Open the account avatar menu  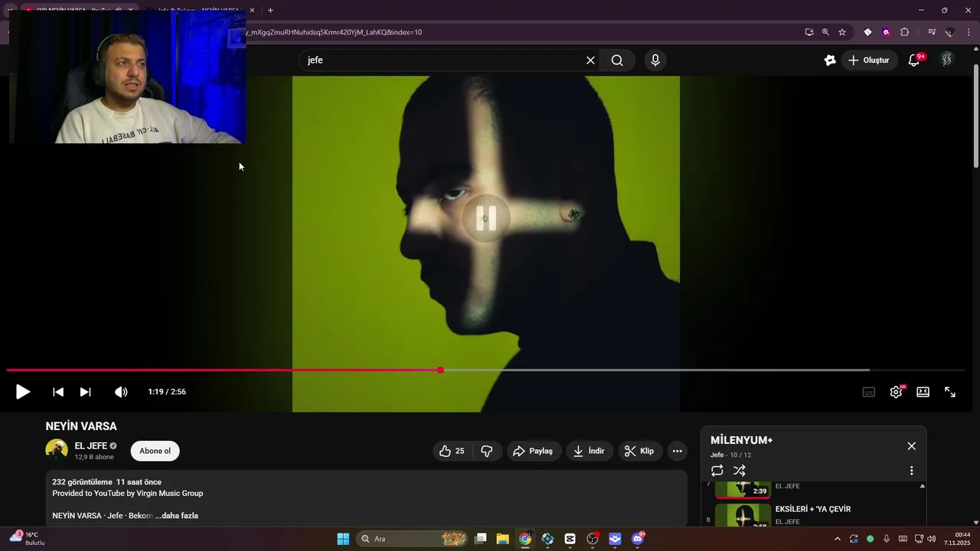pos(947,60)
